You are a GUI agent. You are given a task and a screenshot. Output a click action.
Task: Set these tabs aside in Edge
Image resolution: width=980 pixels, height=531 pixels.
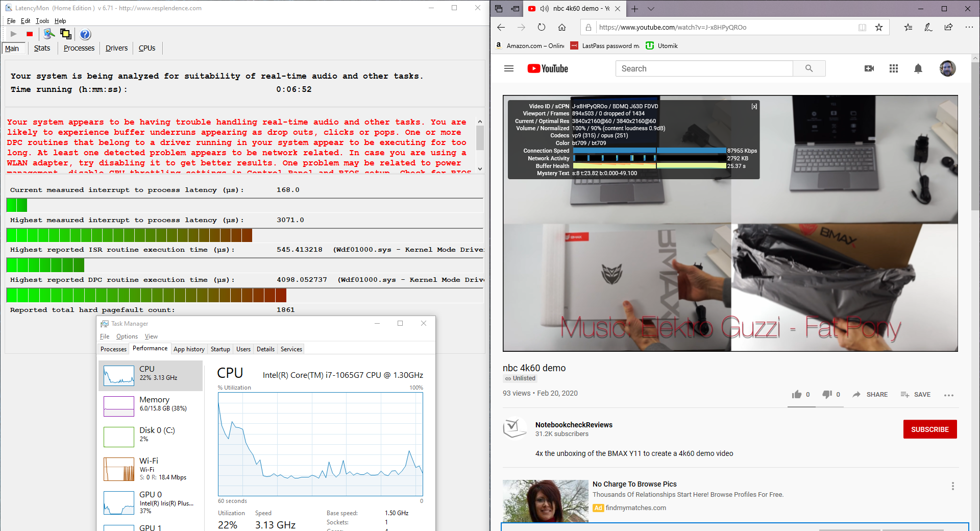point(516,9)
